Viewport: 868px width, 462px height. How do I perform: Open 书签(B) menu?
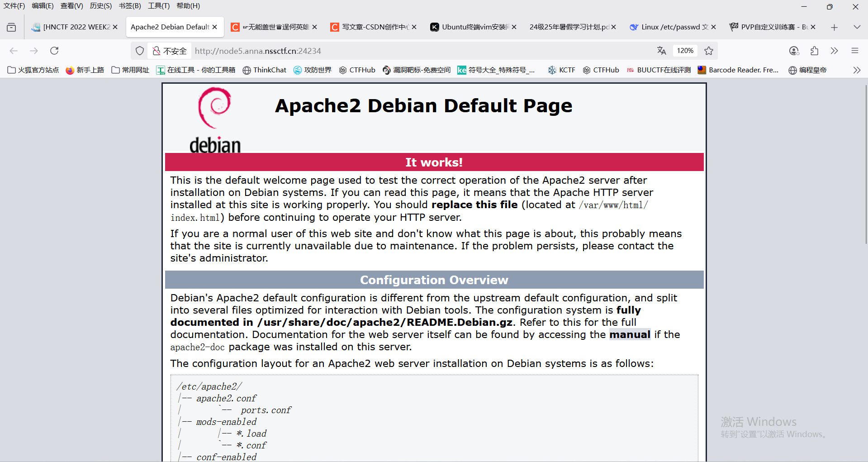tap(130, 6)
